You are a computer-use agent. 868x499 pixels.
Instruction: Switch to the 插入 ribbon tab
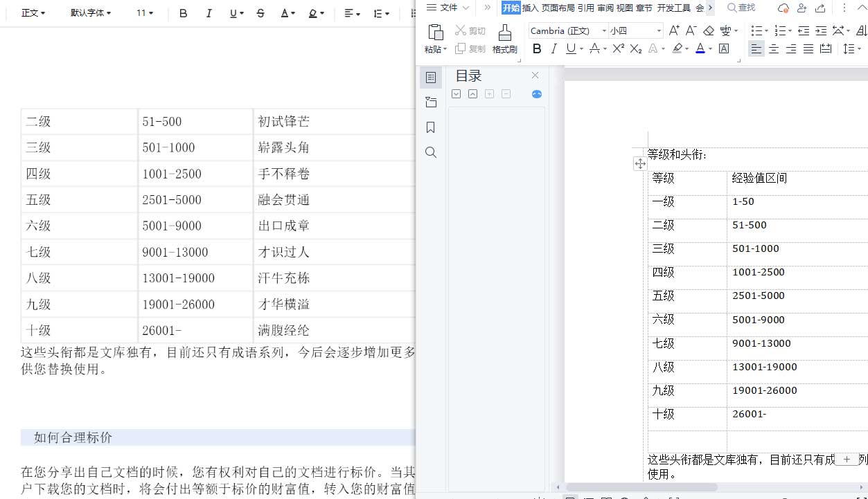coord(531,8)
